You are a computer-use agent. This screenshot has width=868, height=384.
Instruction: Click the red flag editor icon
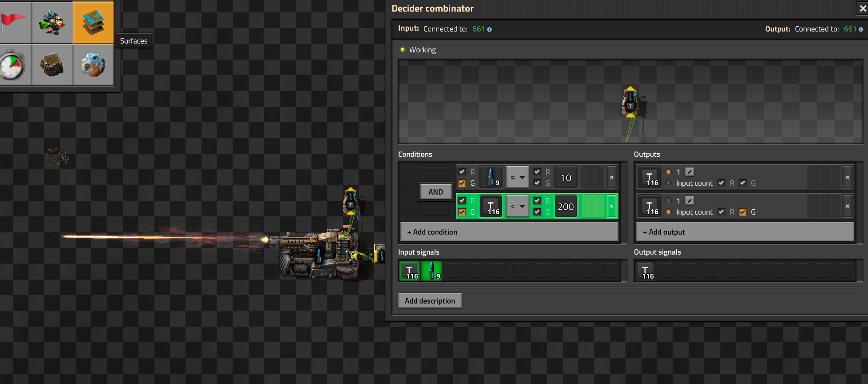pyautogui.click(x=13, y=22)
